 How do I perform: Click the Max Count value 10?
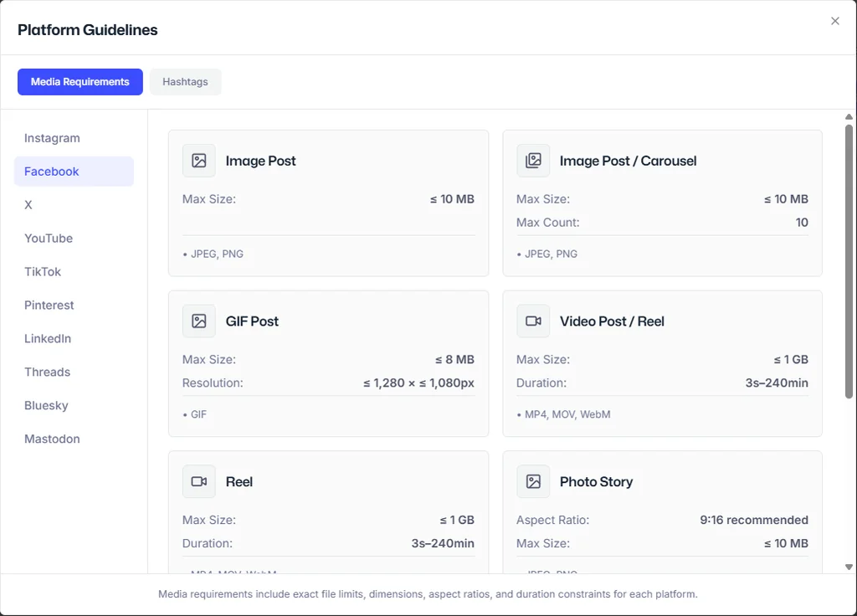802,223
